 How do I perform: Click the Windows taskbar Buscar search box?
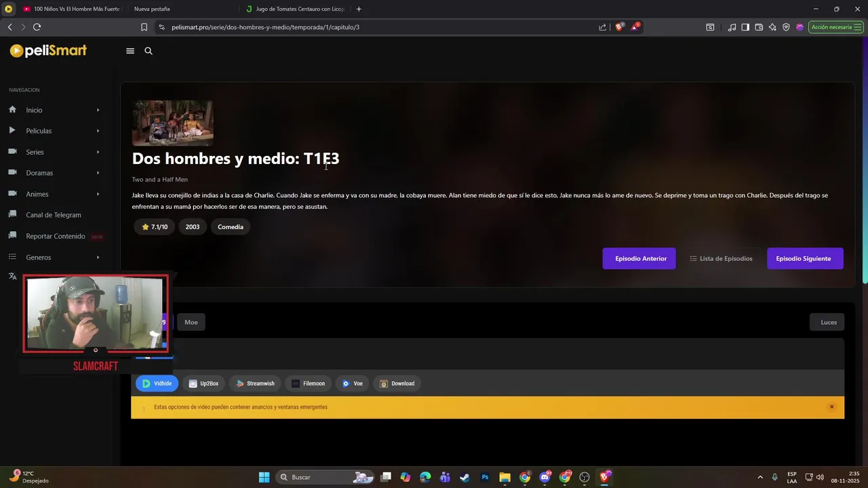[x=325, y=477]
